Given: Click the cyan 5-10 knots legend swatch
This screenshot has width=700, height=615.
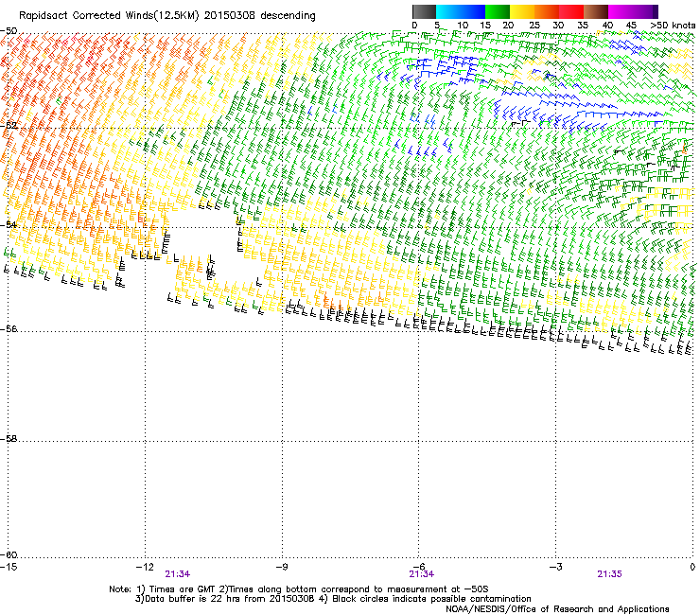Looking at the screenshot, I should [447, 11].
